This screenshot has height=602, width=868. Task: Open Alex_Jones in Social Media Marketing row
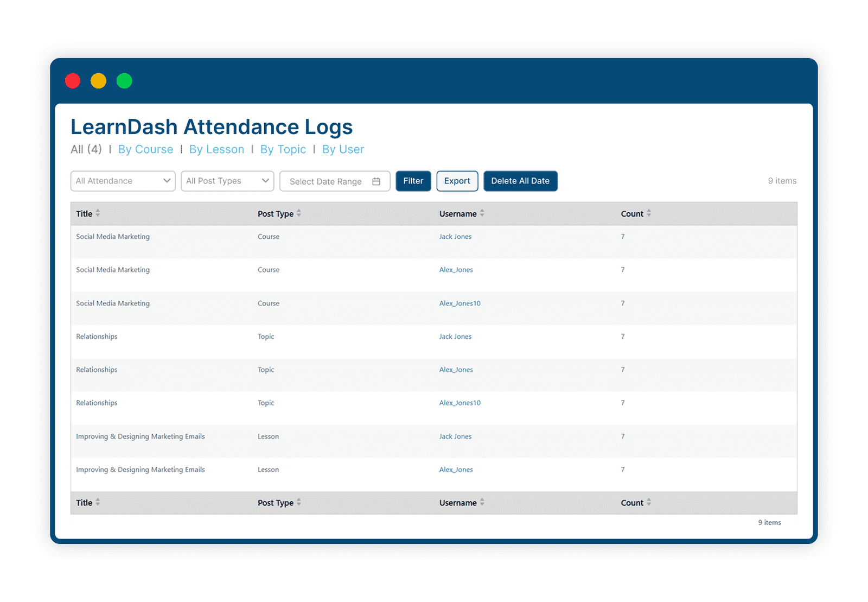[456, 270]
